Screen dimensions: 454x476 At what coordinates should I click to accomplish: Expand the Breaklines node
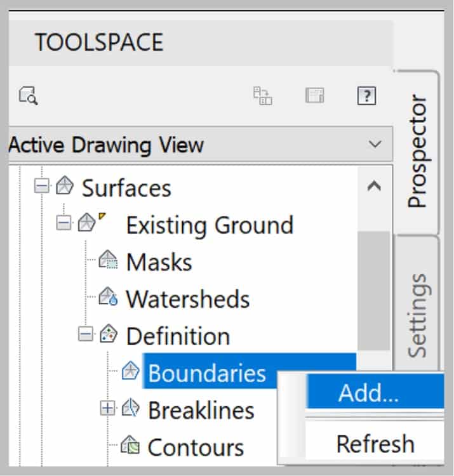[x=107, y=408]
